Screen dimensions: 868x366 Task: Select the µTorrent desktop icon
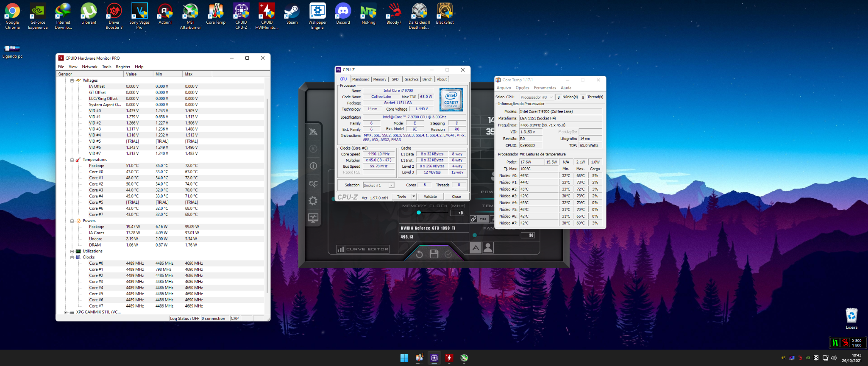89,14
